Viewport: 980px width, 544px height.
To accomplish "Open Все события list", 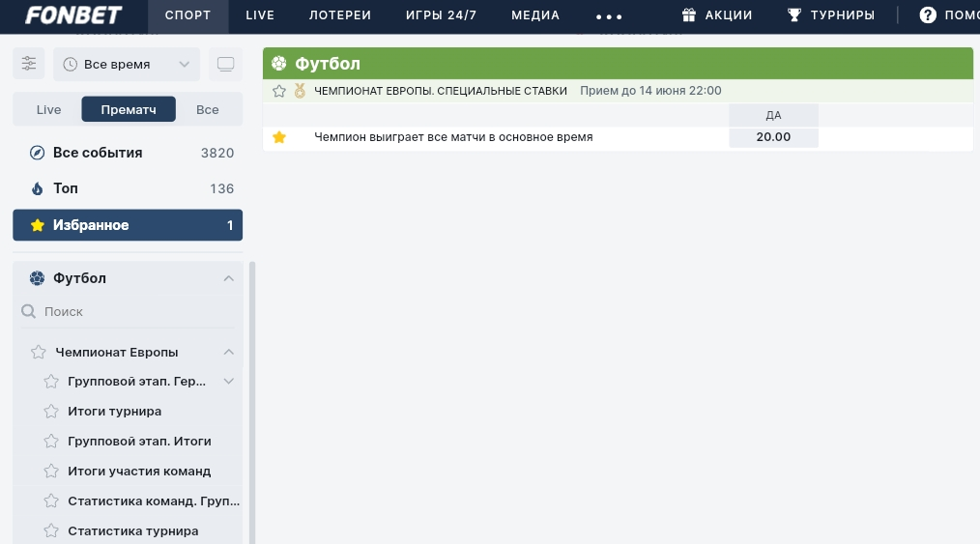I will pyautogui.click(x=97, y=153).
